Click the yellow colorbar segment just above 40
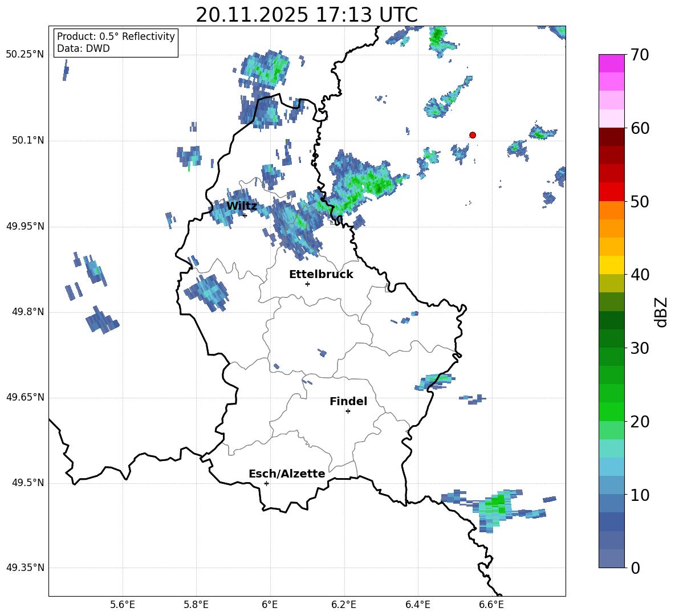Image resolution: width=675 pixels, height=616 pixels. point(611,265)
